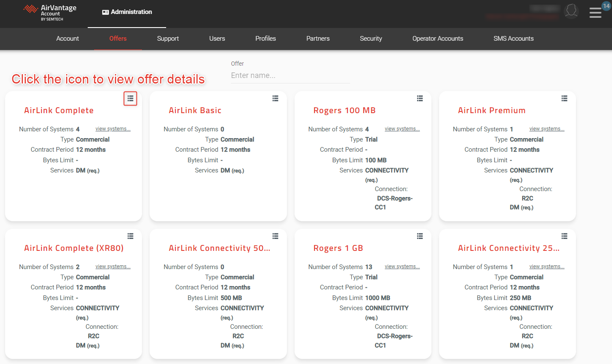Focus the Offer name search field
612x364 pixels.
290,75
